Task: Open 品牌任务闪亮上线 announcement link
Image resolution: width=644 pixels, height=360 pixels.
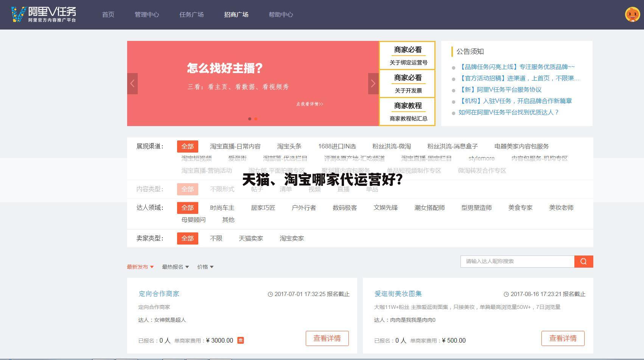Action: tap(516, 67)
